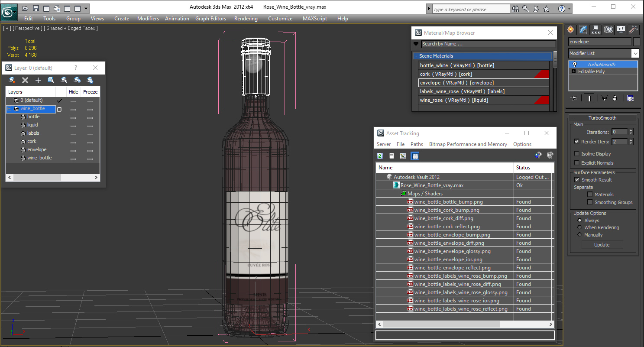Open the Quick Access toolbar dropdown arrow

point(86,8)
